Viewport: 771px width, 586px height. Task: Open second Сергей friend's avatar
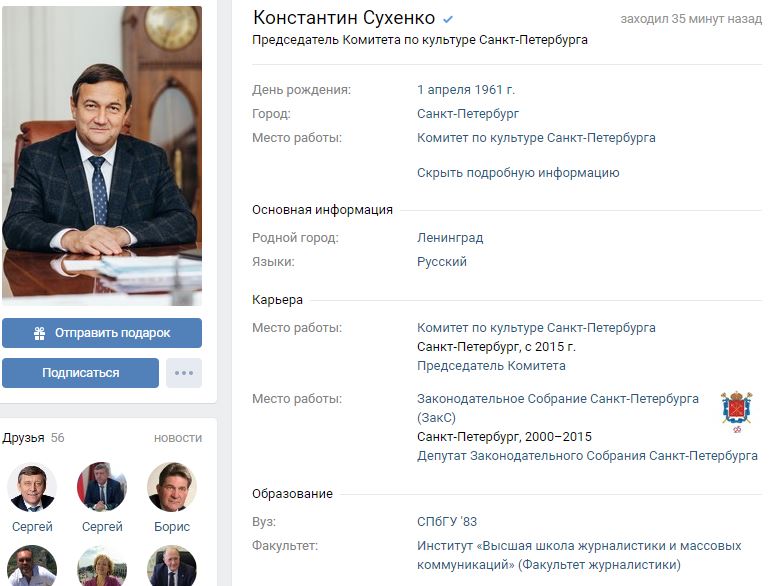[x=102, y=487]
